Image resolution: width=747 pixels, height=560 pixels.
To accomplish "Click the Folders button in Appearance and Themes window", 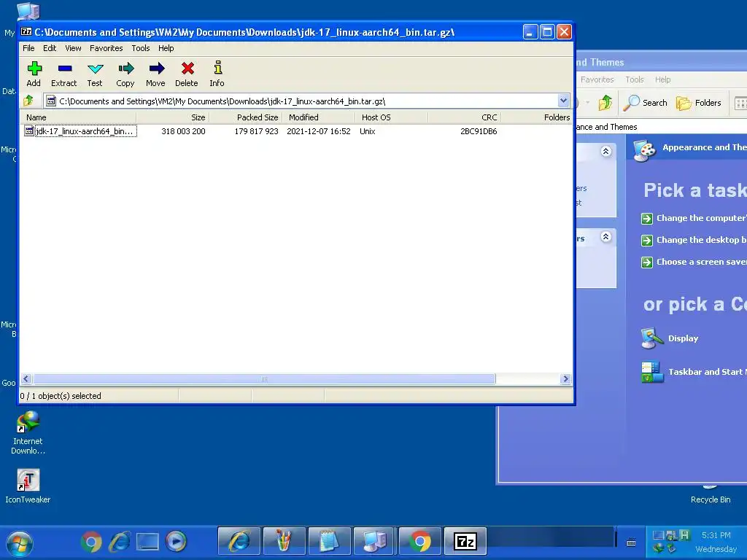I will (698, 103).
